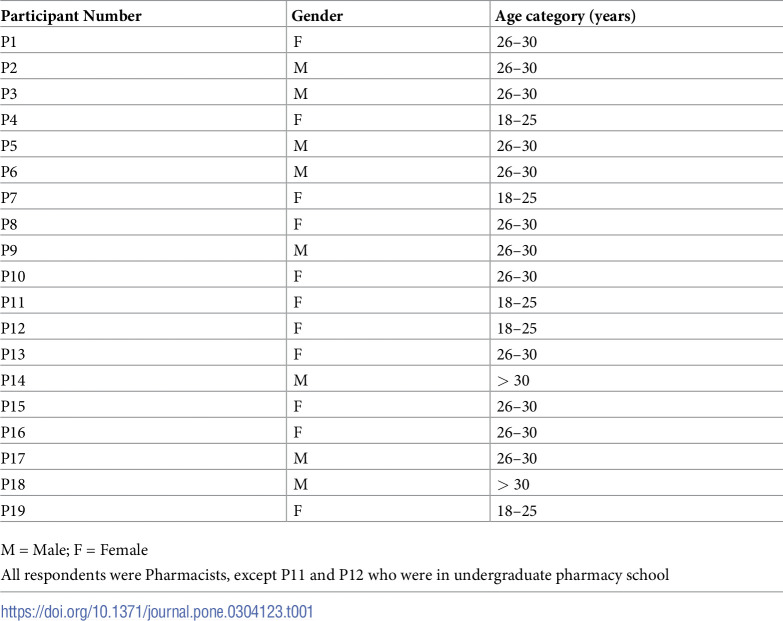The image size is (783, 621).
Task: Click age cell 26–30 for P5
Action: tap(516, 146)
